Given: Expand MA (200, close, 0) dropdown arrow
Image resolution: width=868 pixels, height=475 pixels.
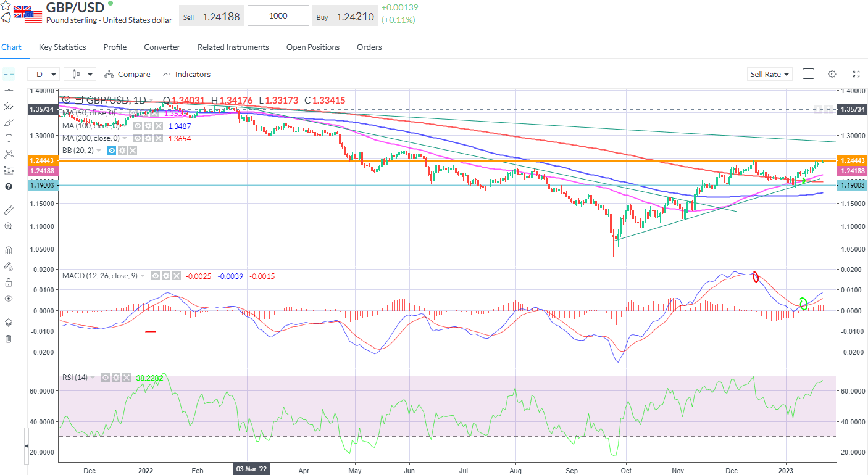Looking at the screenshot, I should 124,138.
